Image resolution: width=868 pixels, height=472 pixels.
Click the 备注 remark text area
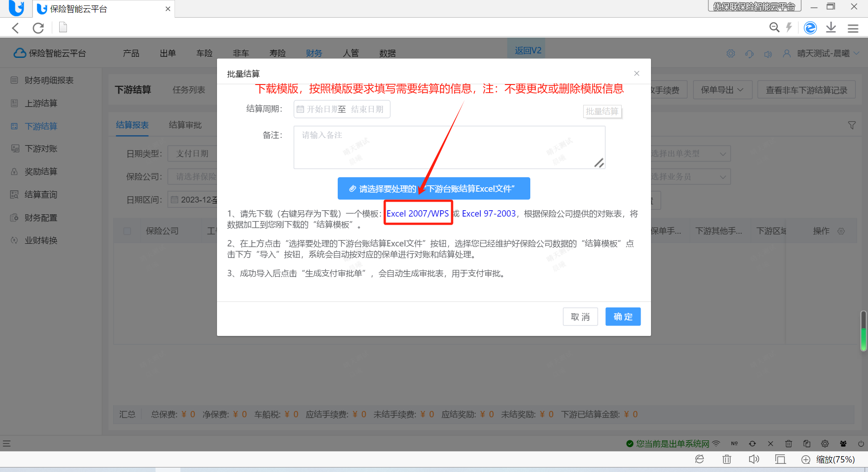pos(449,147)
